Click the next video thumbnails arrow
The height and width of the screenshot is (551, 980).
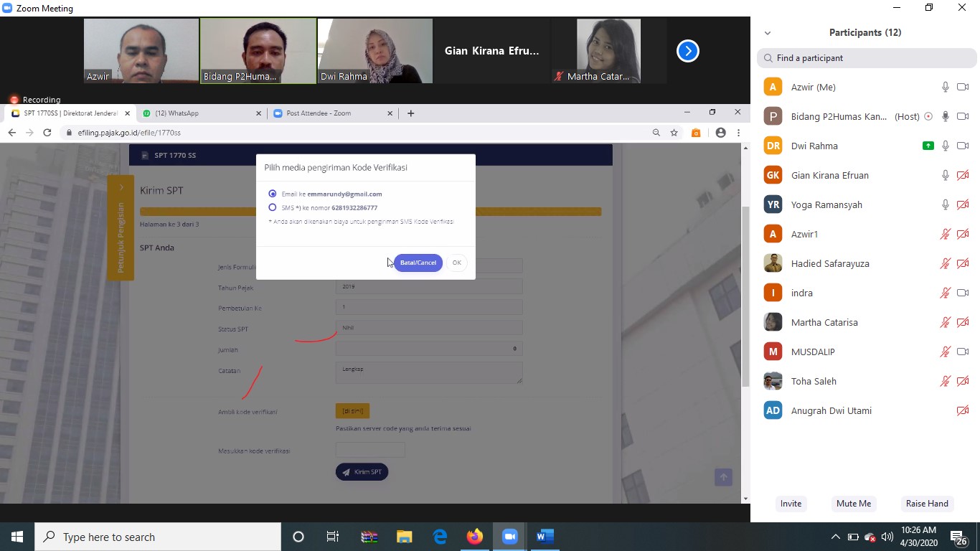coord(687,51)
